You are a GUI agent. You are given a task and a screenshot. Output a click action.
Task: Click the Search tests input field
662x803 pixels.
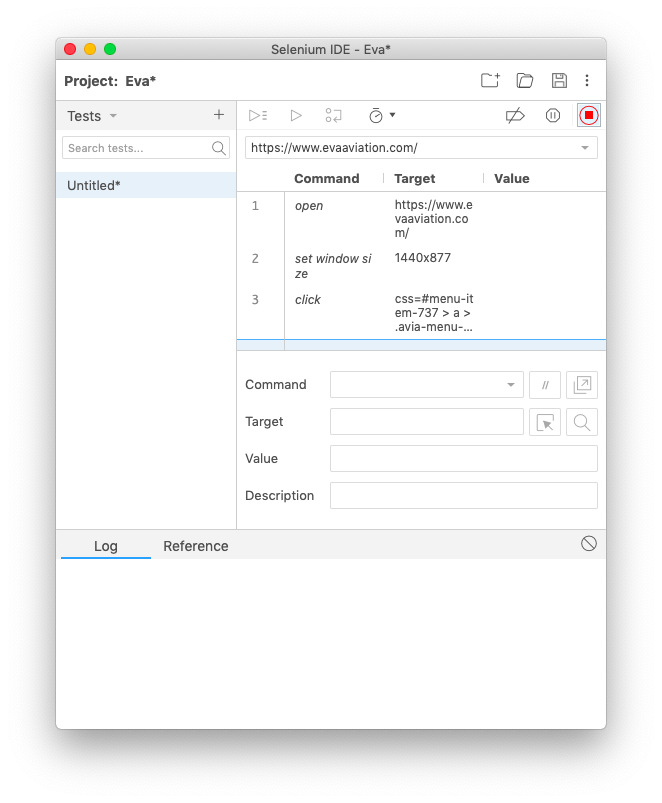pos(136,148)
